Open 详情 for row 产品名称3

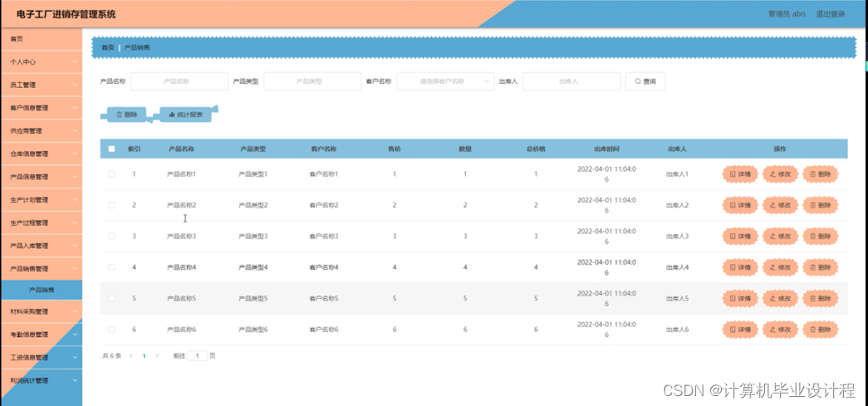pos(740,236)
